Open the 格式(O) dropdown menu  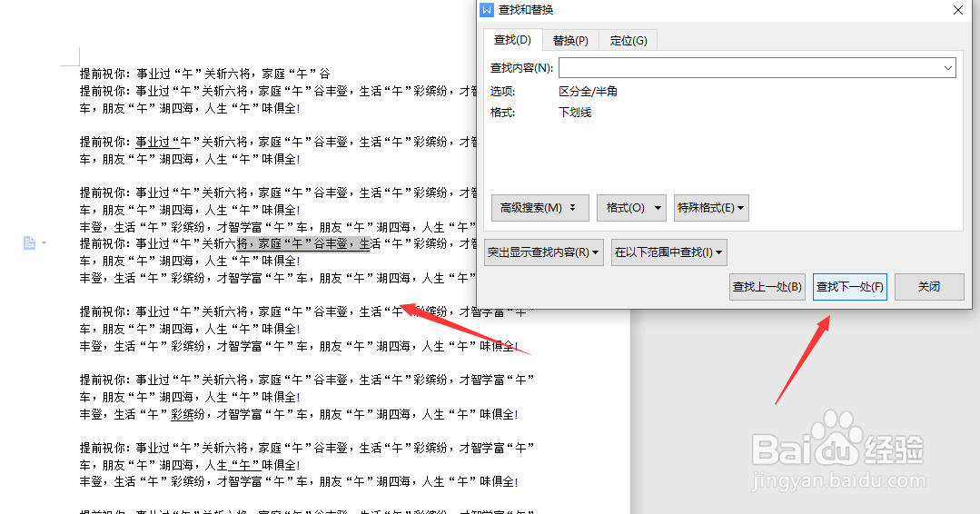tap(631, 208)
